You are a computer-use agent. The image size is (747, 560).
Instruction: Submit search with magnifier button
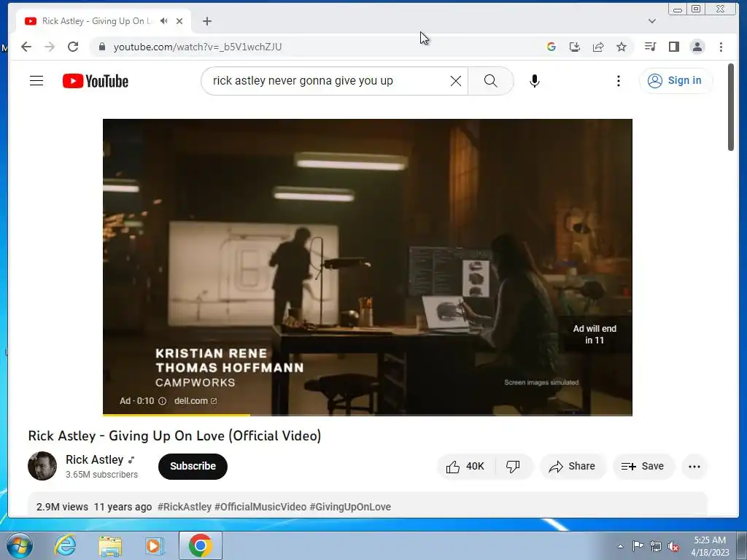(491, 81)
